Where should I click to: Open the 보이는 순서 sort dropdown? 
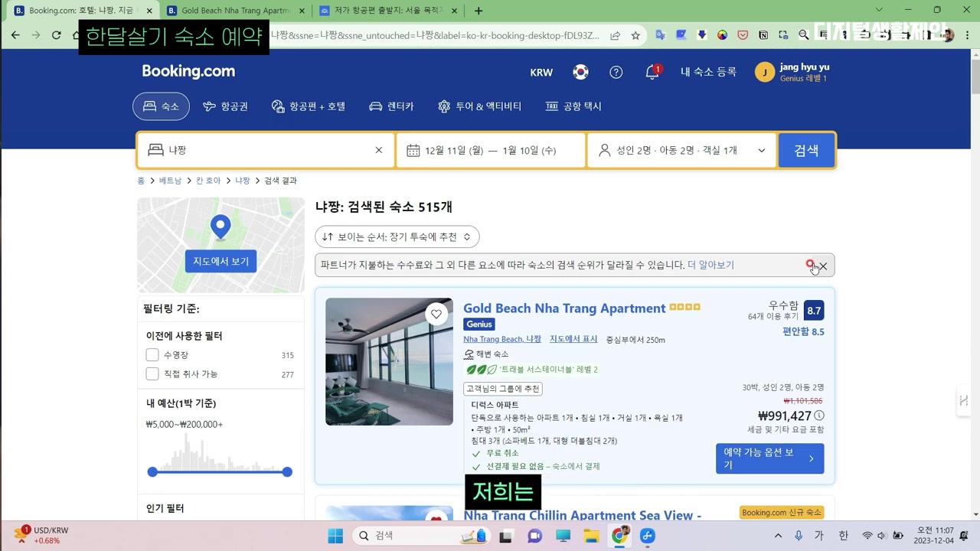click(397, 236)
